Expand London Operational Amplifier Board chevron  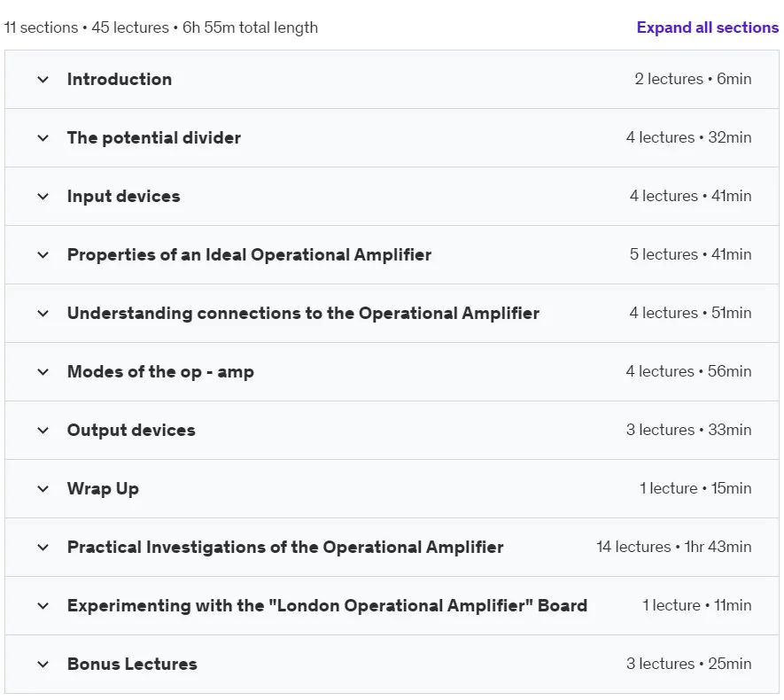point(43,606)
